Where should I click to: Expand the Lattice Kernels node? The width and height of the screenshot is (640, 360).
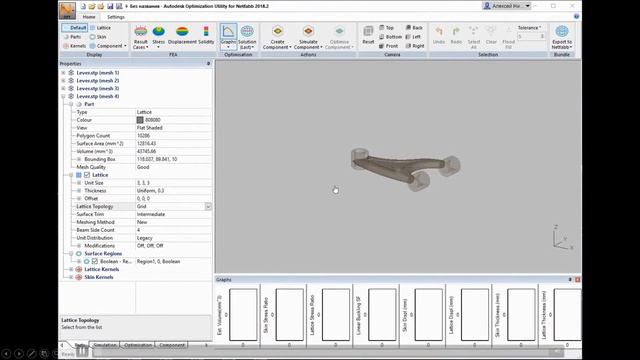click(x=71, y=269)
